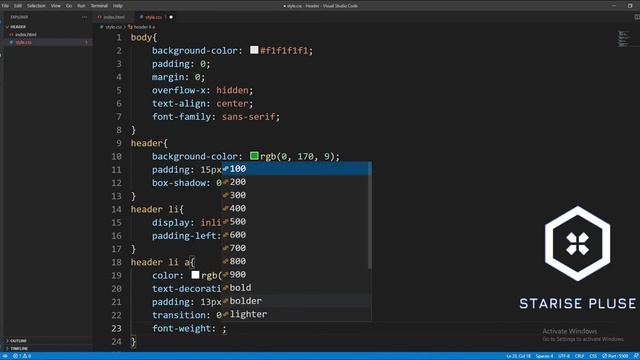The width and height of the screenshot is (640, 360).
Task: Pick 600 from the suggestion list
Action: coord(296,235)
